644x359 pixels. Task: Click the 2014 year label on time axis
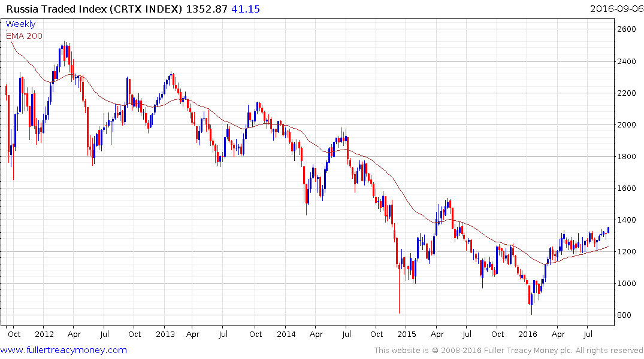coord(286,334)
